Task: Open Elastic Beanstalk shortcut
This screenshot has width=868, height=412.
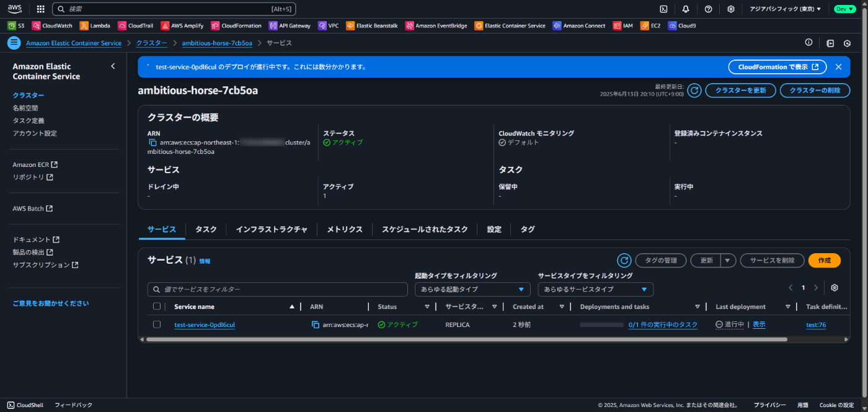Action: pyautogui.click(x=373, y=26)
